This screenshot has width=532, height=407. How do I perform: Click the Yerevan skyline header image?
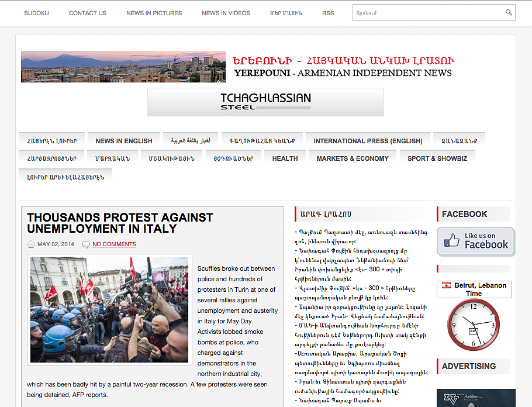123,67
